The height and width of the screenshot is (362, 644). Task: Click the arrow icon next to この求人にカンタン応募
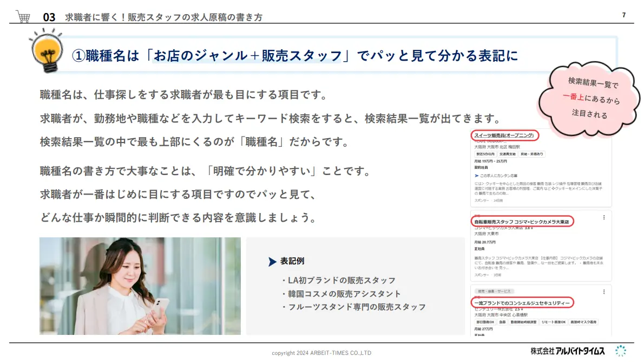click(476, 176)
